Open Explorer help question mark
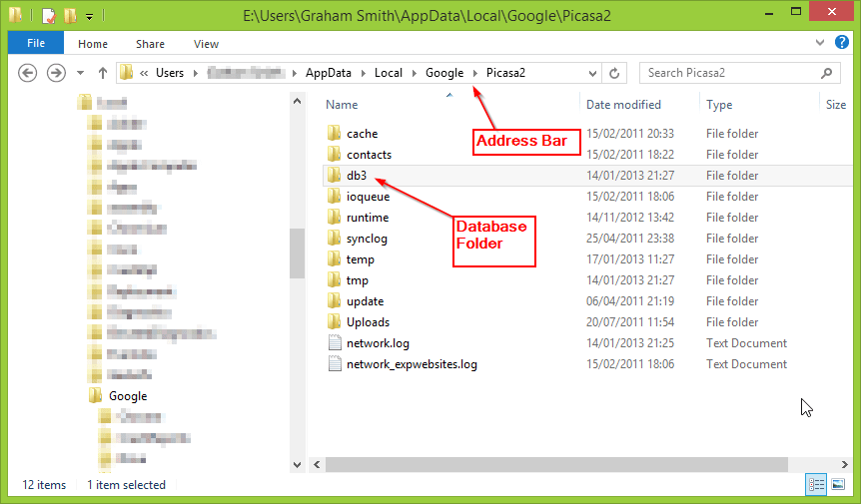This screenshot has width=861, height=504. click(842, 42)
